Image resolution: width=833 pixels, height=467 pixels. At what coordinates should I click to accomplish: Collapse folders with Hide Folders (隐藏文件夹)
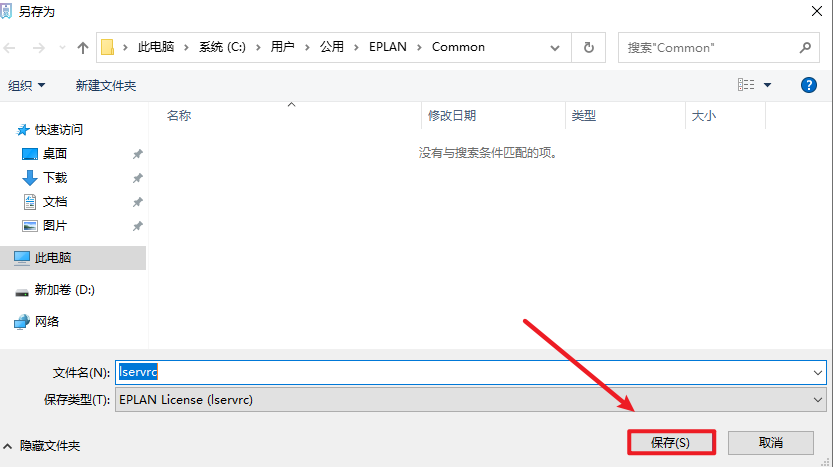(48, 446)
